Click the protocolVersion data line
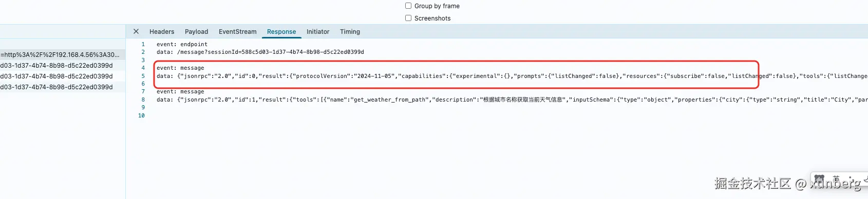This screenshot has height=199, width=868. click(512, 76)
